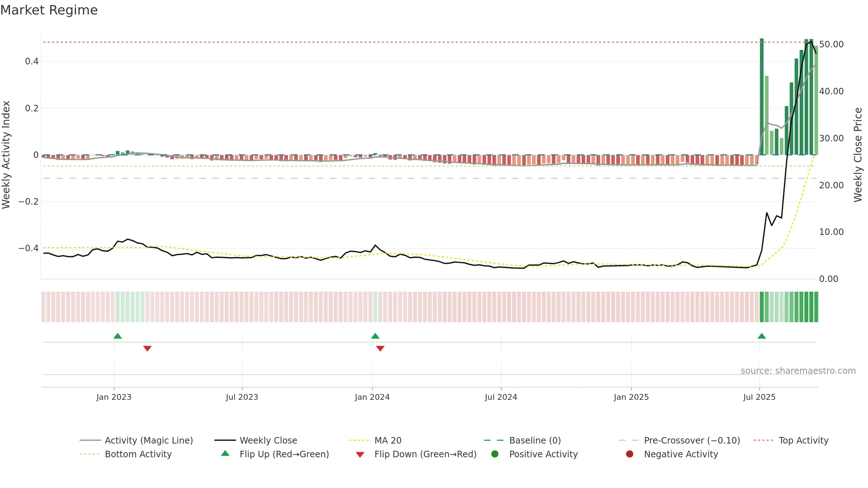Toggle the MA 20 legend entry

pos(375,440)
